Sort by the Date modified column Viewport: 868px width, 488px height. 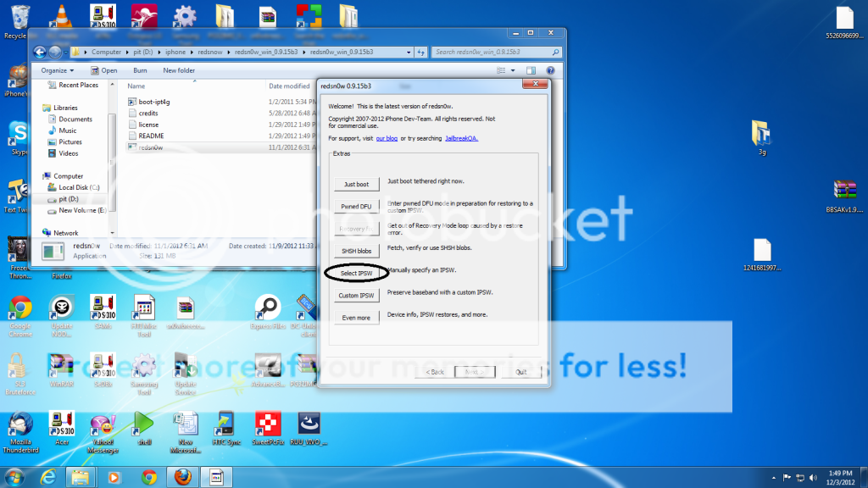[290, 86]
